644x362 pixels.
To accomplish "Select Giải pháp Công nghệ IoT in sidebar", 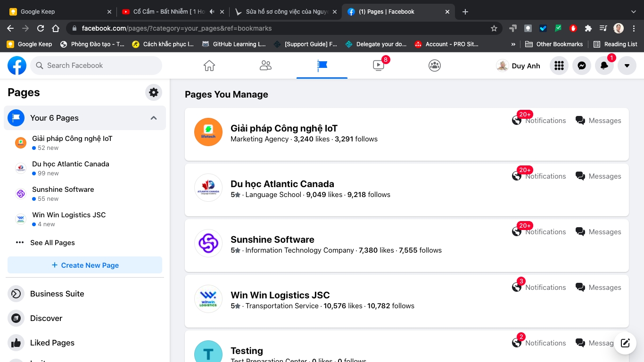I will coord(85,143).
